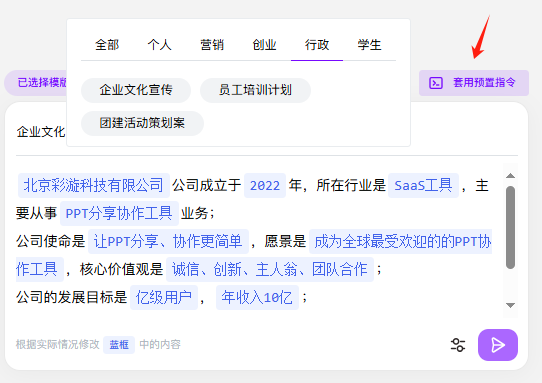
Task: Edit the 诚信、创新、主人翁、团队合作 values field
Action: click(270, 269)
